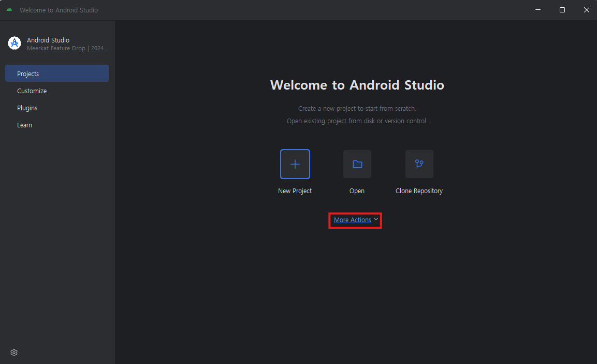Screen dimensions: 597x364
Task: Expand the More Actions chevron
Action: (376, 220)
